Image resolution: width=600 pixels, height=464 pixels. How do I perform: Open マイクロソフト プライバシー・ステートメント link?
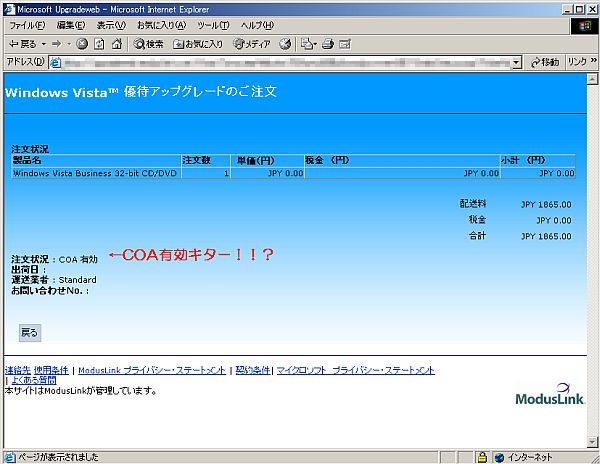tap(356, 370)
